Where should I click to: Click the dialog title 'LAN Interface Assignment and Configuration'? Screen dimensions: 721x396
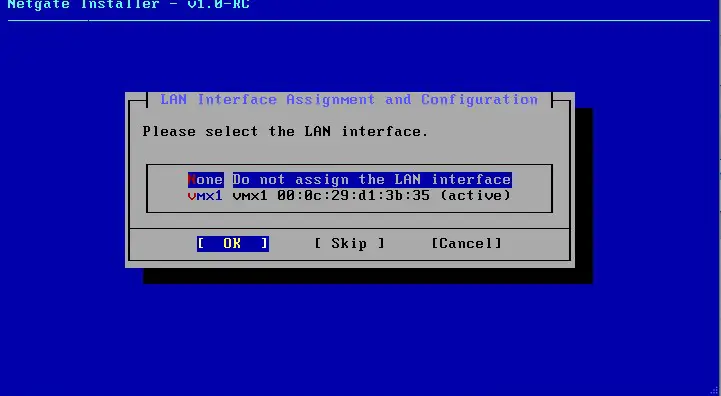tap(349, 100)
